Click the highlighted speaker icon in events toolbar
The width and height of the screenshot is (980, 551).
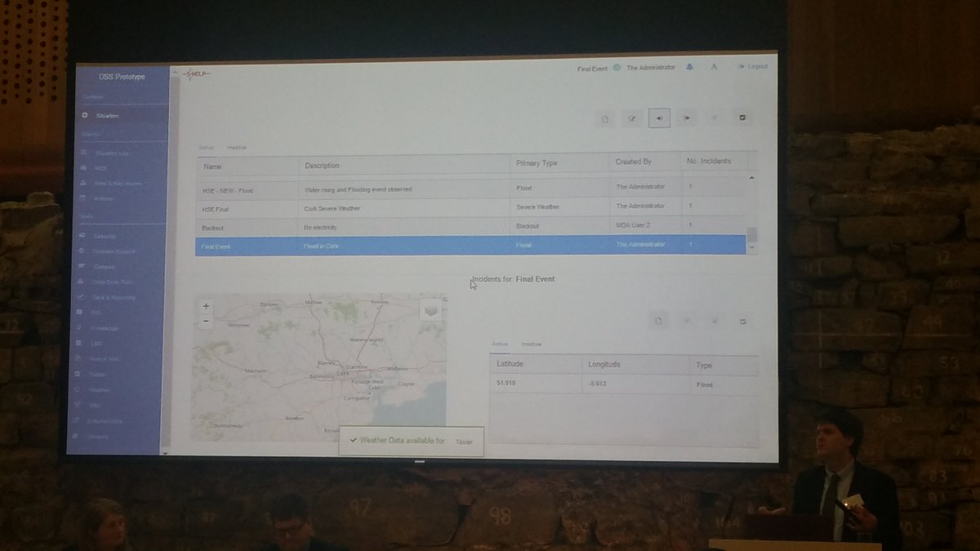coord(659,118)
